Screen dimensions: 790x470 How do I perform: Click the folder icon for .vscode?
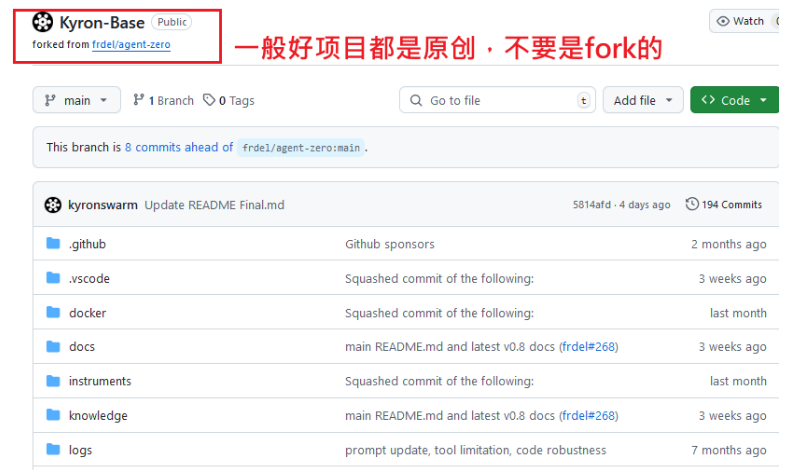tap(53, 278)
